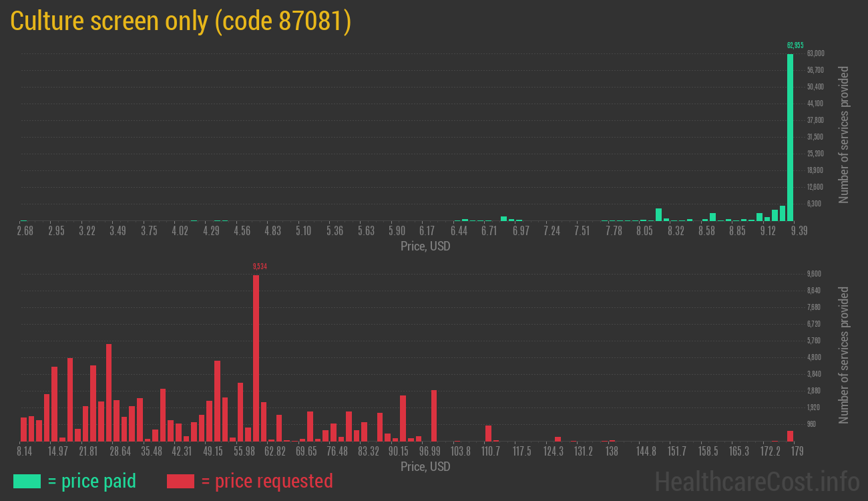Click the 8.14 tick on lower price axis
The height and width of the screenshot is (501, 868).
(x=25, y=452)
